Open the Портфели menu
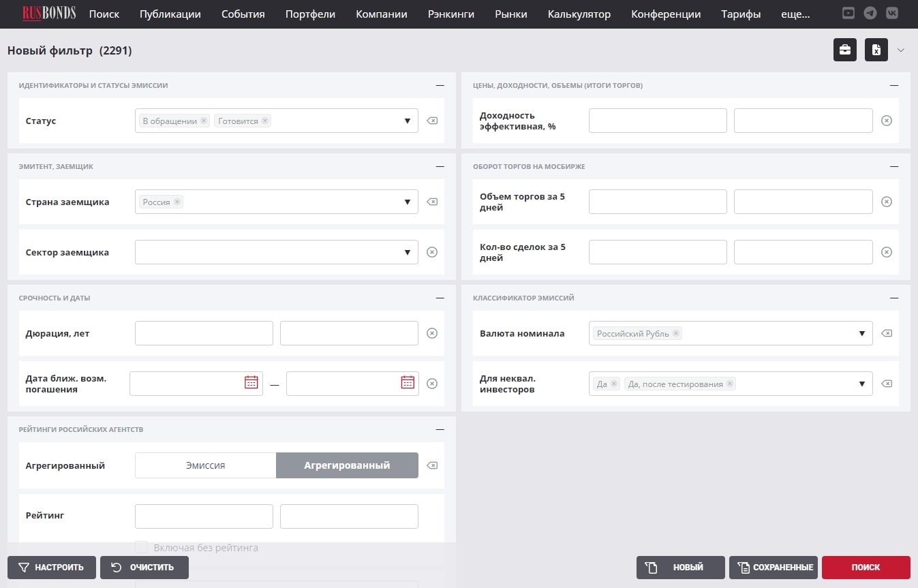 [310, 14]
